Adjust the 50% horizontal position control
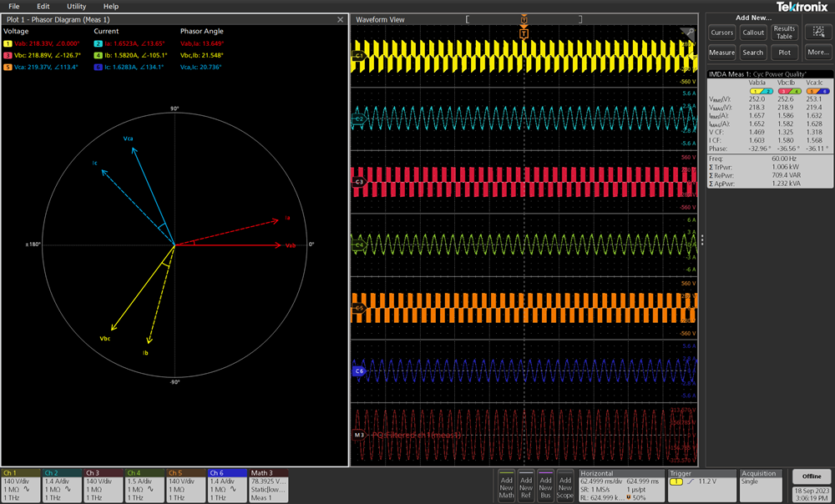 [639, 497]
